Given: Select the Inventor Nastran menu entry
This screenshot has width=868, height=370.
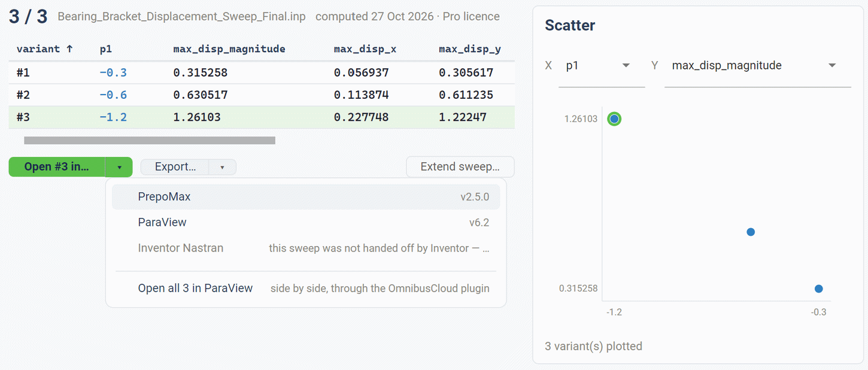Looking at the screenshot, I should (x=306, y=248).
